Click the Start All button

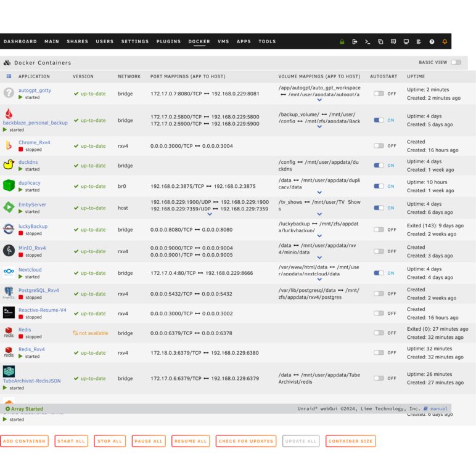pyautogui.click(x=72, y=441)
